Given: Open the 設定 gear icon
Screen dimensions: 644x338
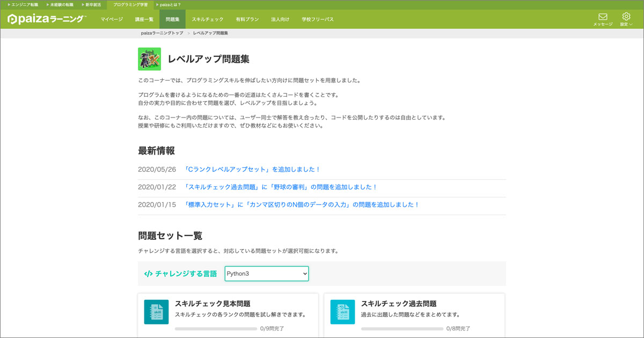Looking at the screenshot, I should coord(626,17).
